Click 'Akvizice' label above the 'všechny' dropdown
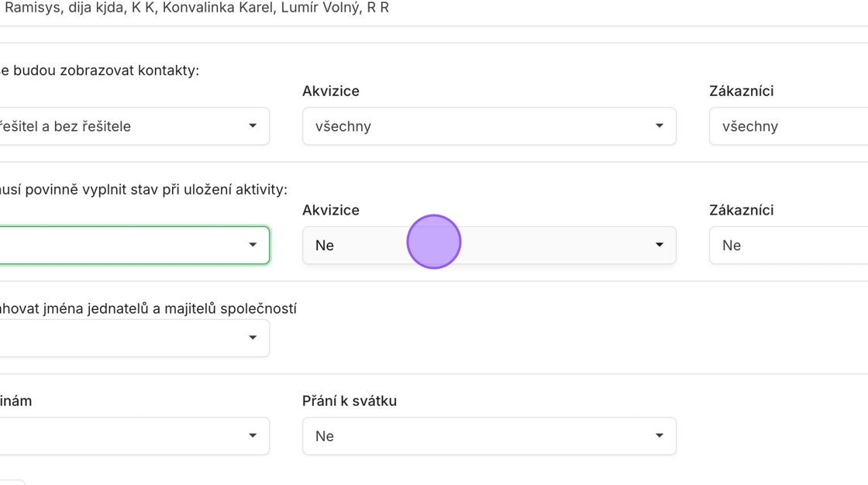 (x=330, y=91)
